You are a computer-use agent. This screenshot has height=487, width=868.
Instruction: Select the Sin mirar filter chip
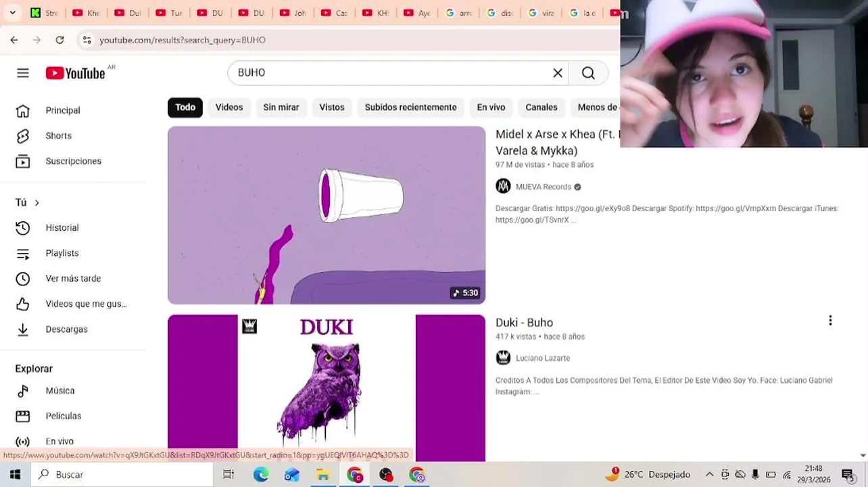pyautogui.click(x=281, y=108)
